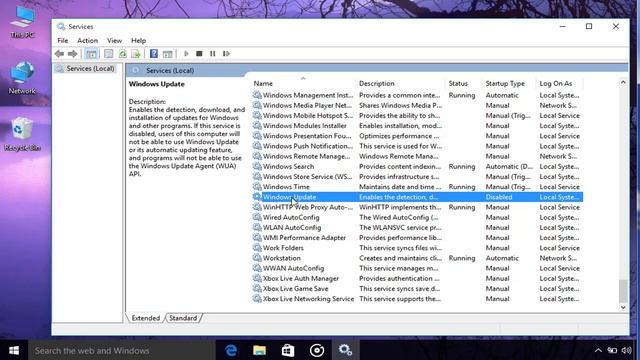The width and height of the screenshot is (640, 360).
Task: Go back with the toolbar back arrow
Action: pyautogui.click(x=59, y=54)
